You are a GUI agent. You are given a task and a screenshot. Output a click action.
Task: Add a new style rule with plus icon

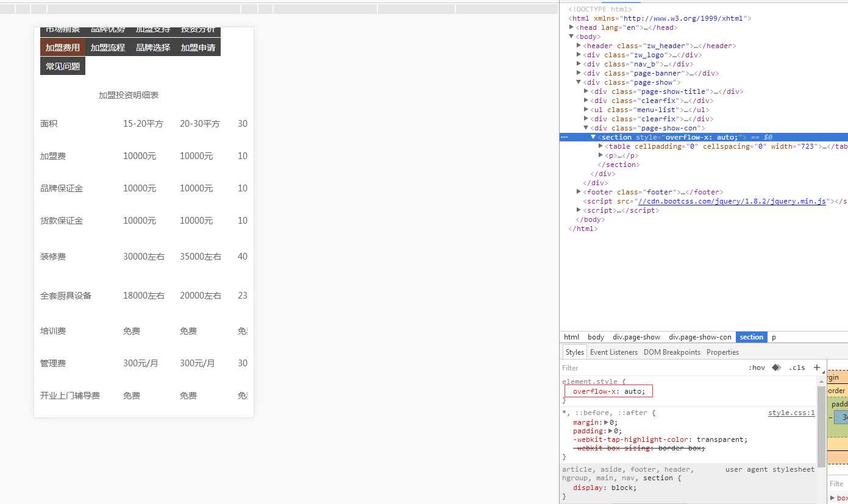(817, 367)
